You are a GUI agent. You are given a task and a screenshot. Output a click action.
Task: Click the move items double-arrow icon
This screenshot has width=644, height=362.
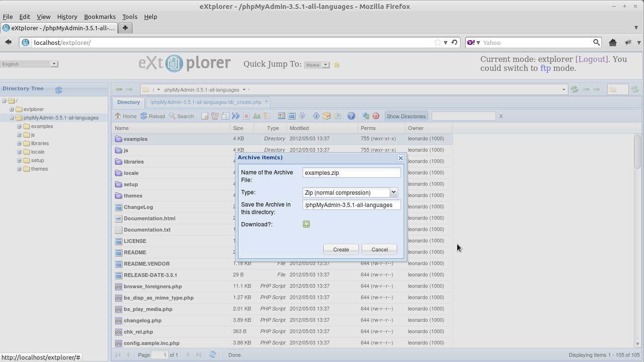(236, 116)
